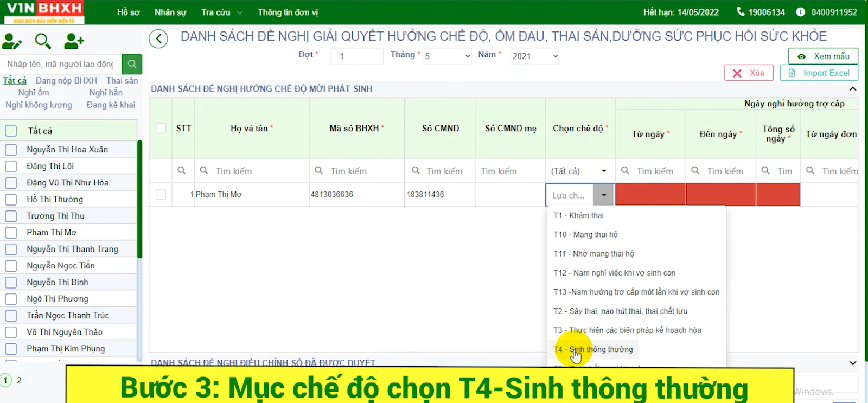Click the info icon next to 0400911952

tap(800, 12)
